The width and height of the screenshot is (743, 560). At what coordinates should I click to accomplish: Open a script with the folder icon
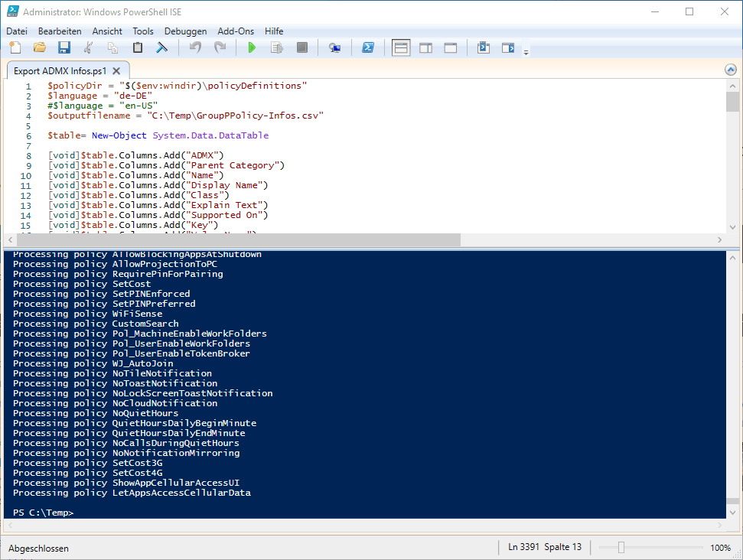tap(40, 48)
